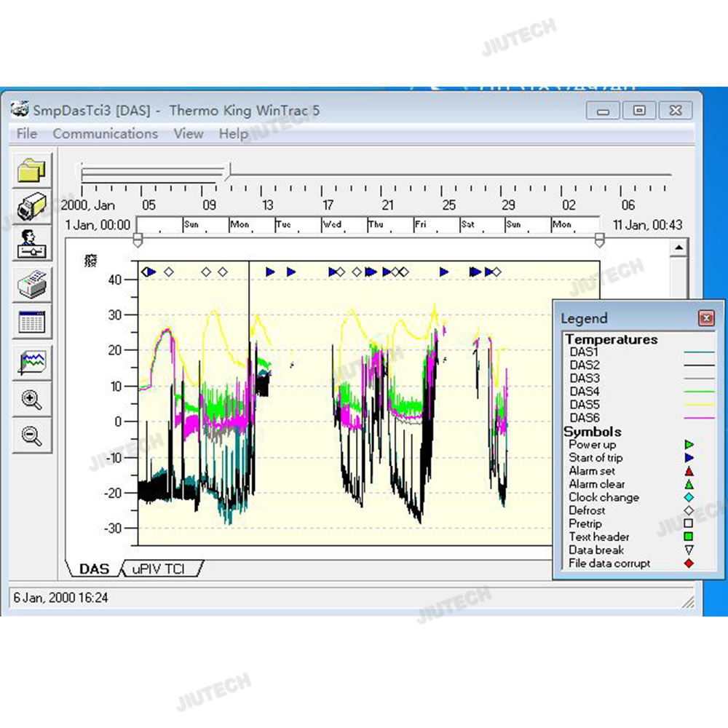
Task: Click the DAS5 yellow line sample in Legend
Action: coord(699,405)
